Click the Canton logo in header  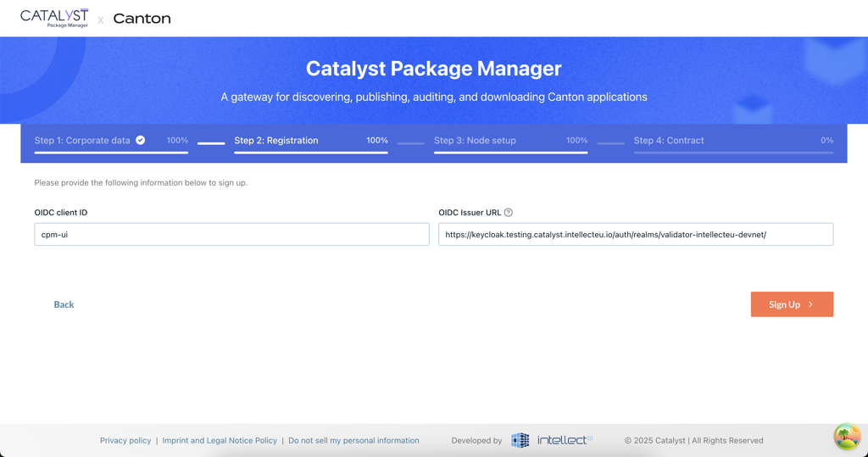tap(142, 19)
